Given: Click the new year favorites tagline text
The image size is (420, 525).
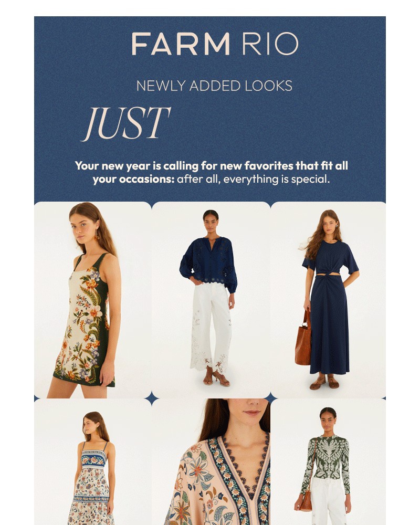Looking at the screenshot, I should point(212,172).
